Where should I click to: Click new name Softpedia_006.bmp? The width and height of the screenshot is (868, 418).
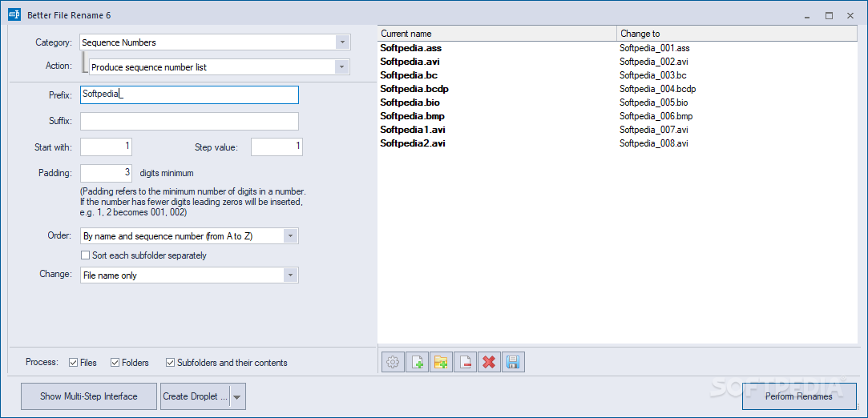coord(656,116)
